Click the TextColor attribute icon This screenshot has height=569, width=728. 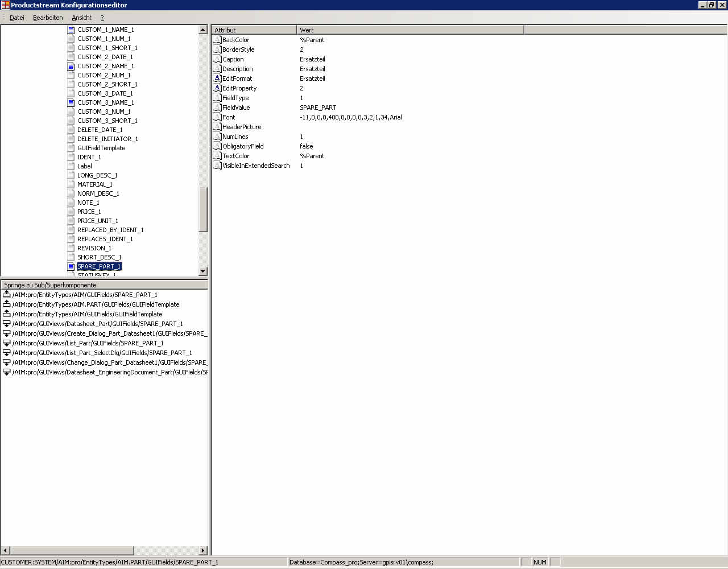click(x=217, y=156)
